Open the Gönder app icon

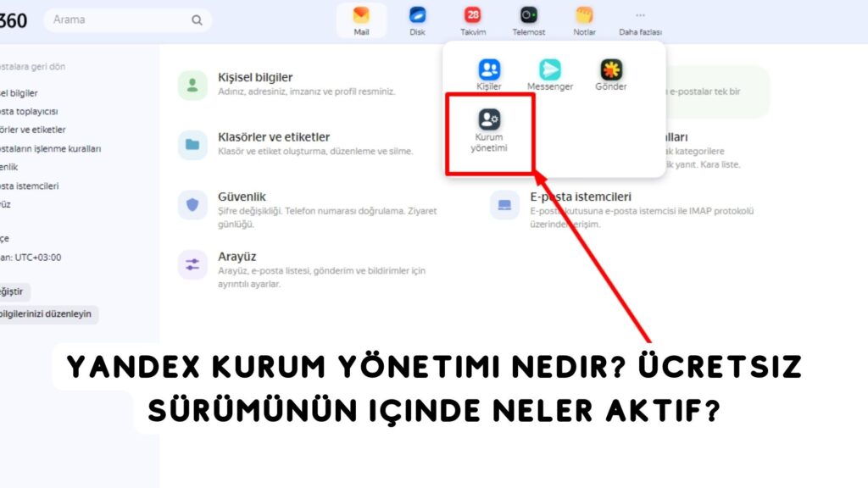click(x=610, y=72)
